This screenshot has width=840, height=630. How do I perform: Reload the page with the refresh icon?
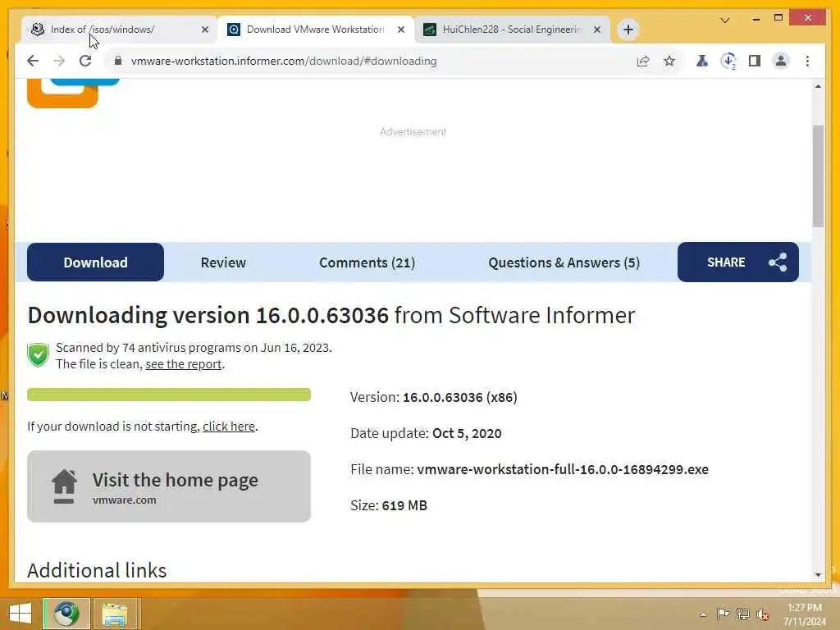(85, 61)
